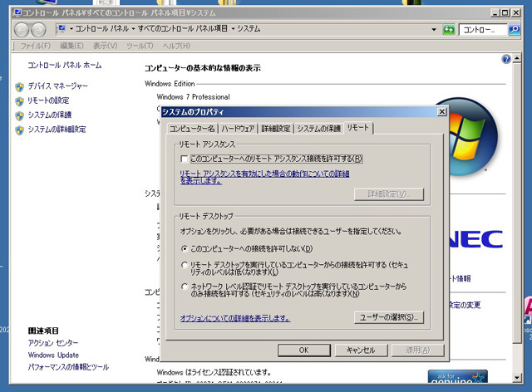Open the 編集(E) menu
532x392 pixels.
(71, 46)
